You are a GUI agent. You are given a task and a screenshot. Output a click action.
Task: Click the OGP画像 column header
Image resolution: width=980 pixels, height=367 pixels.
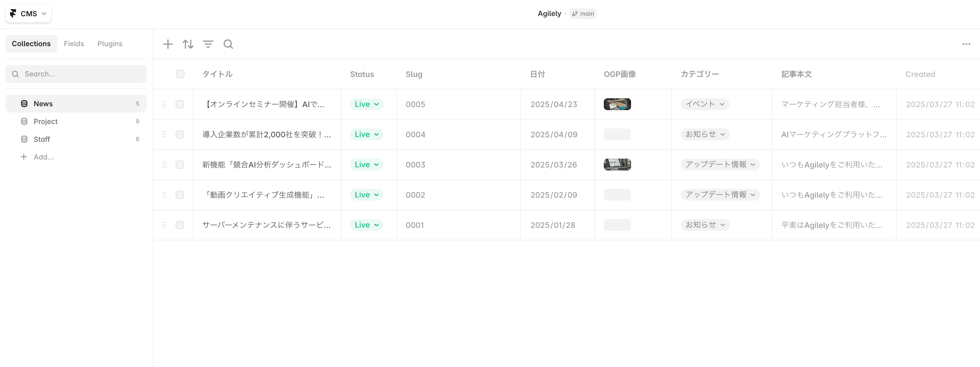pyautogui.click(x=620, y=74)
